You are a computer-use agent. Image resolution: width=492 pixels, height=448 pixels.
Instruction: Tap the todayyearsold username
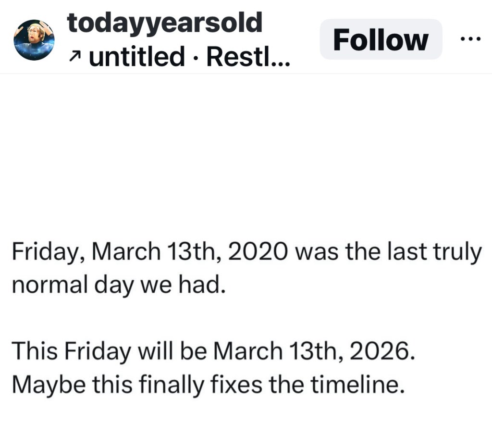165,23
